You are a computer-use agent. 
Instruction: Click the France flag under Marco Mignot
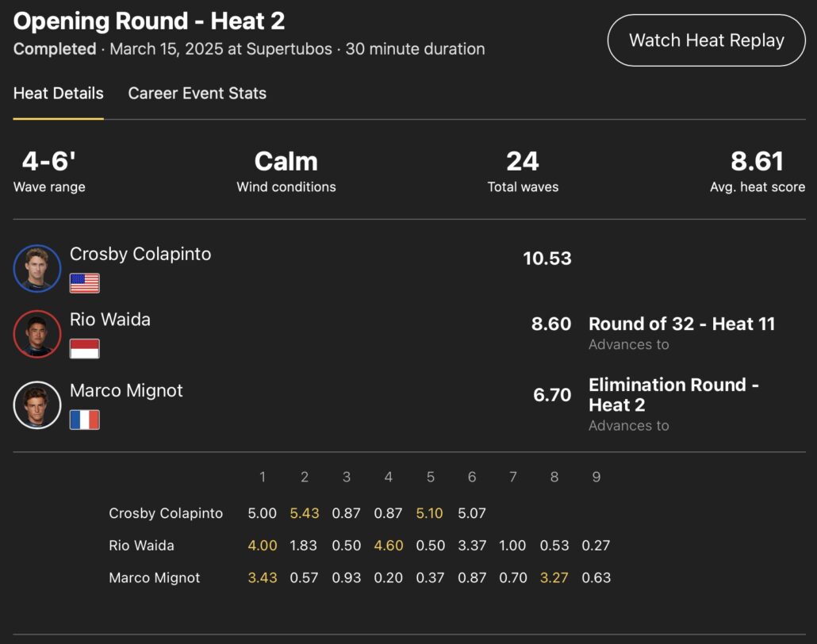click(85, 420)
